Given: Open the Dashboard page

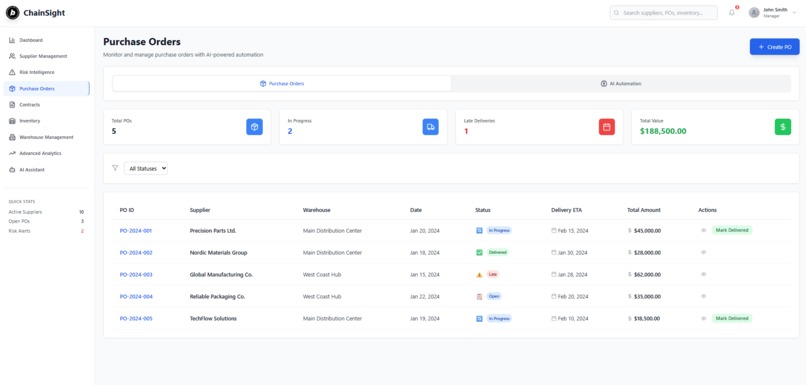Looking at the screenshot, I should (x=46, y=40).
